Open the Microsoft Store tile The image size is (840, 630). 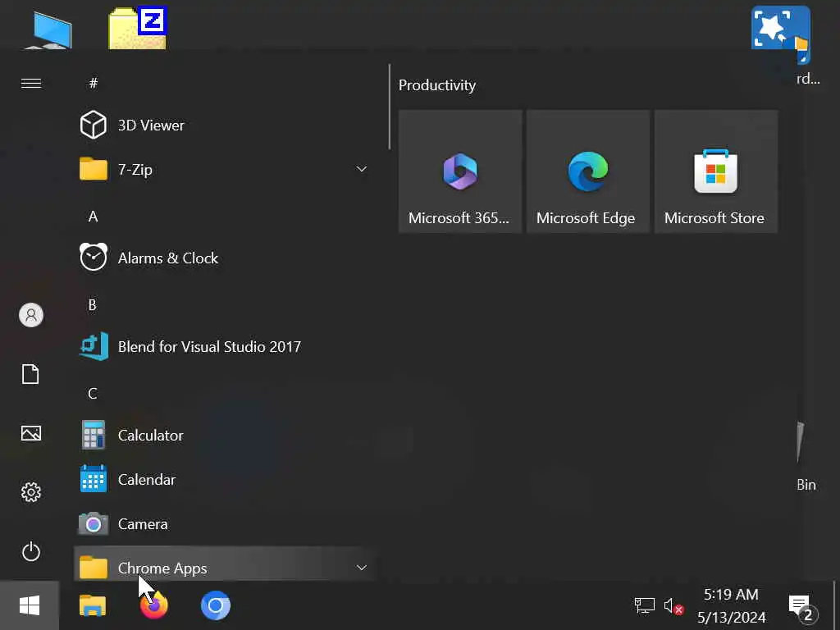coord(716,171)
